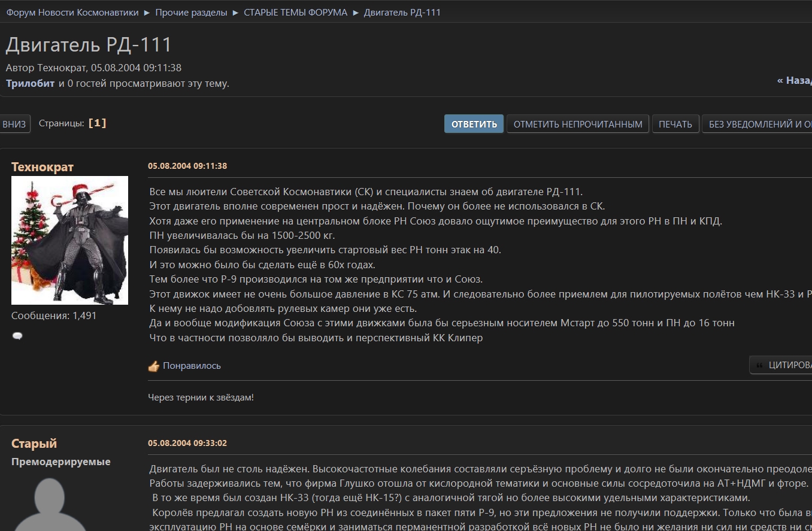Click the 05.08.2004 09:33:02 post timestamp link
Image resolution: width=812 pixels, height=531 pixels.
point(187,443)
